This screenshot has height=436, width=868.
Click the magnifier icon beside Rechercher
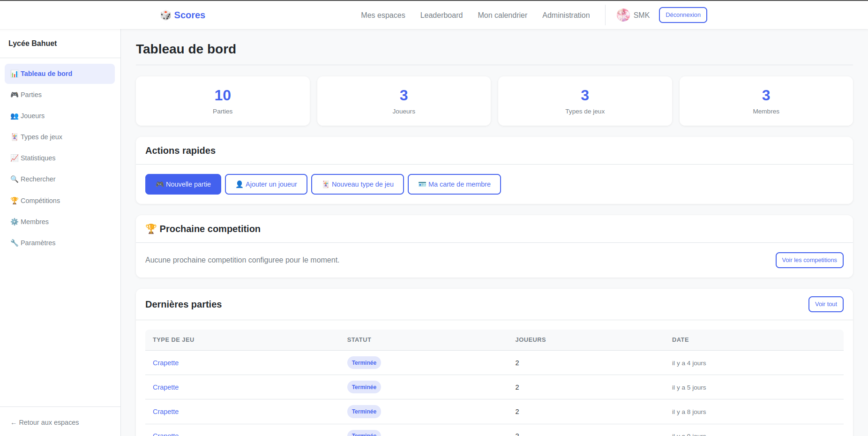click(x=15, y=179)
